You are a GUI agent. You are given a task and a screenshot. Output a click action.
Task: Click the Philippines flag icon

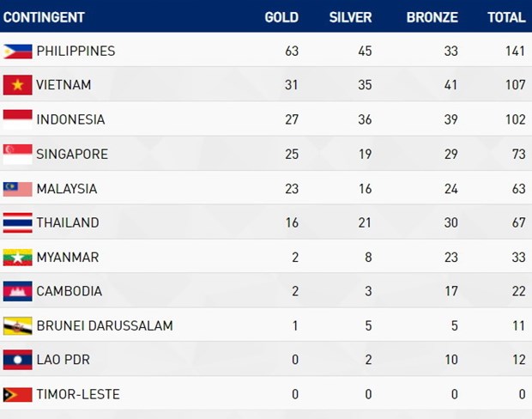pyautogui.click(x=18, y=52)
